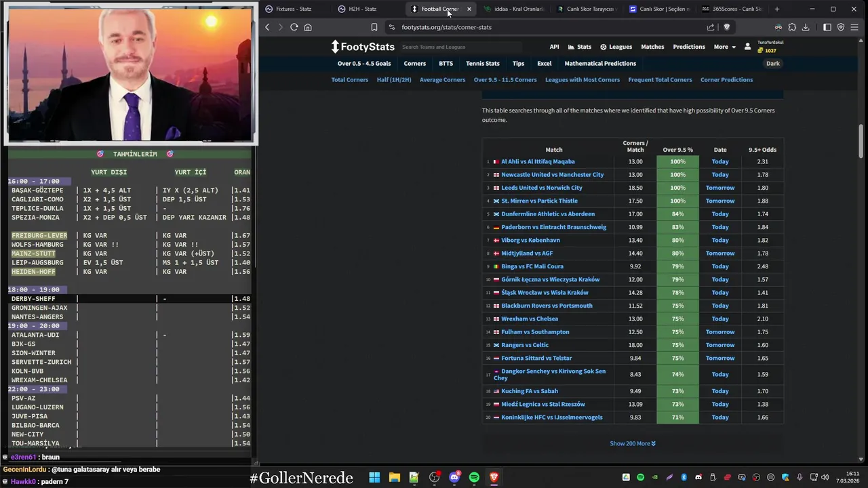This screenshot has height=488, width=868.
Task: Open the API link
Action: 554,47
